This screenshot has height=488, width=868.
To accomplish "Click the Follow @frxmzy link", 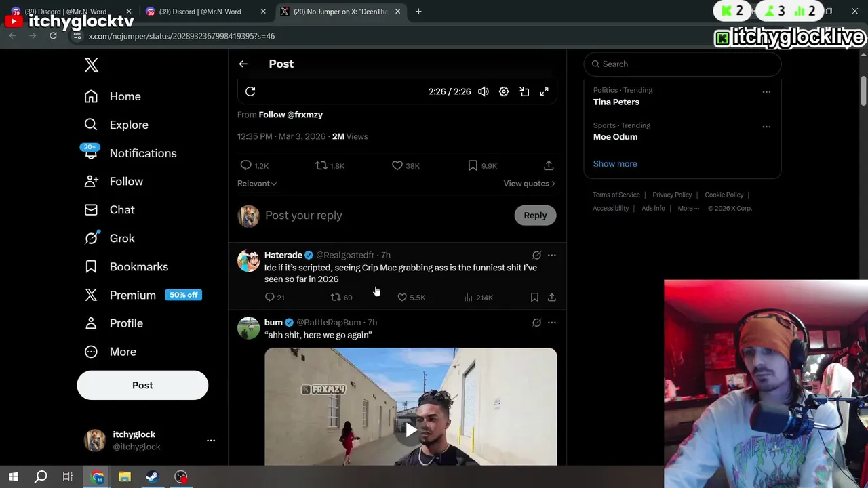I will click(x=290, y=115).
